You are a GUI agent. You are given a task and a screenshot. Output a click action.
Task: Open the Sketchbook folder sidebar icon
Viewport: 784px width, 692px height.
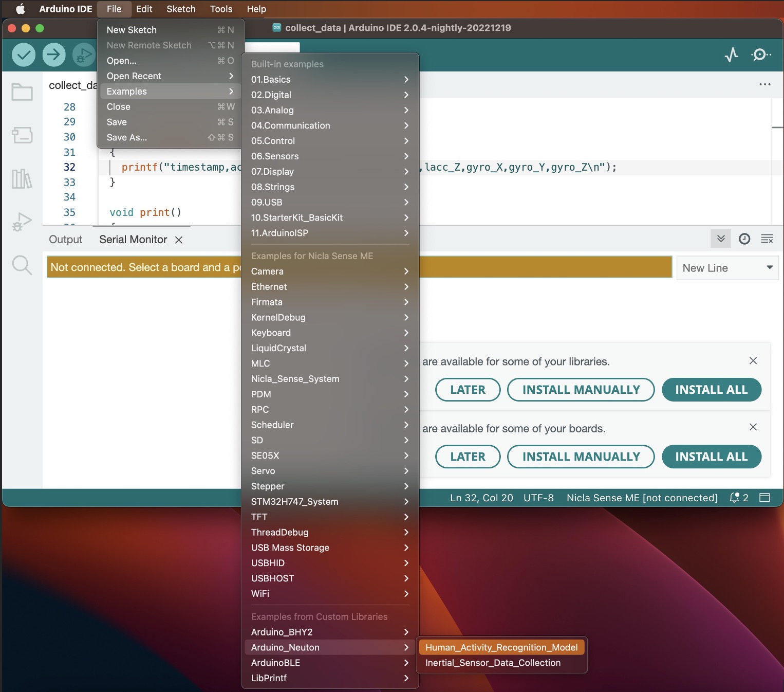point(22,93)
